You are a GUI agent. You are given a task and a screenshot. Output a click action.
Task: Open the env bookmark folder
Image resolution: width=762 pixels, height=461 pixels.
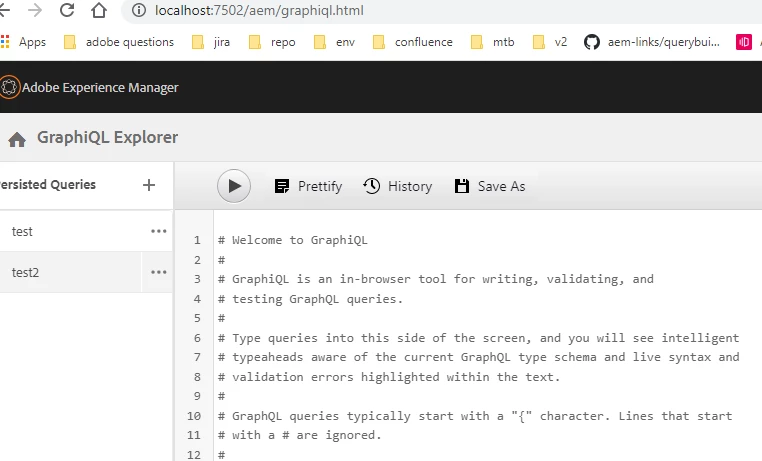(334, 42)
